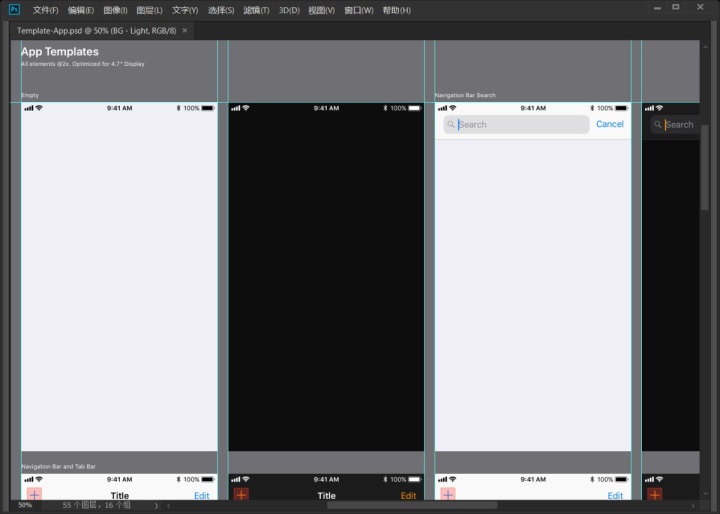
Task: Click the 'All elements @2x' subtitle text
Action: coord(83,64)
